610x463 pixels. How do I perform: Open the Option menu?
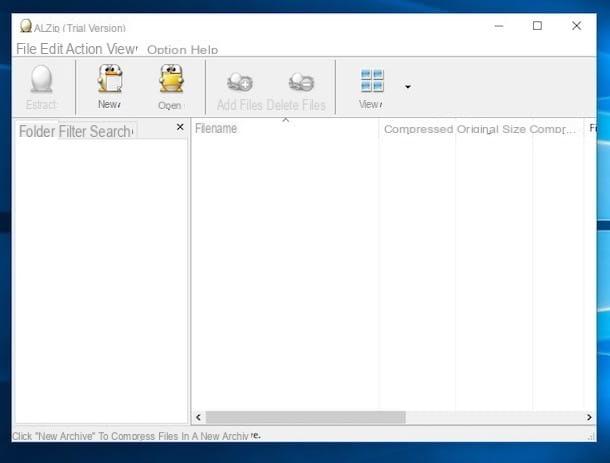tap(167, 50)
